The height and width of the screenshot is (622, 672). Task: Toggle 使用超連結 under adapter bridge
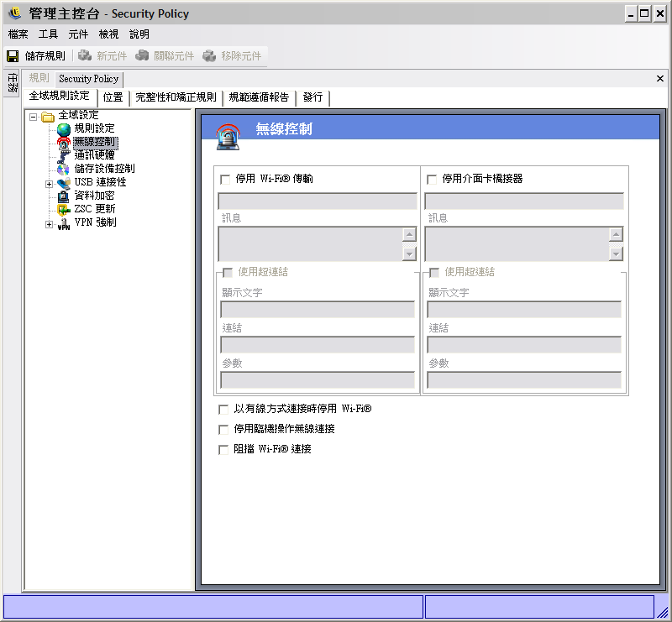pos(434,273)
